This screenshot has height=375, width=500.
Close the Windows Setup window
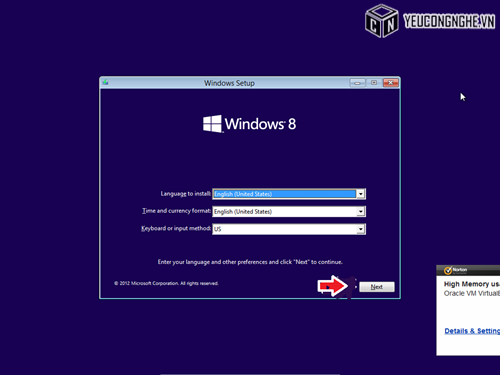click(x=391, y=83)
